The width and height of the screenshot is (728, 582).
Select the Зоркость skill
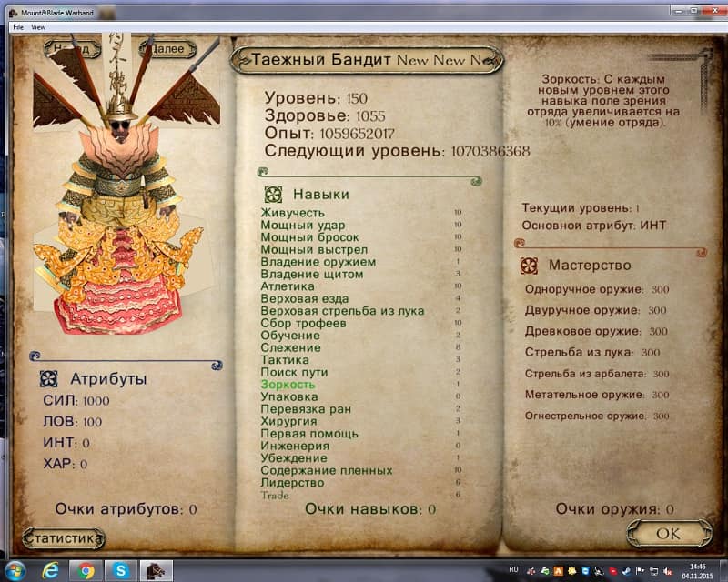(x=288, y=385)
